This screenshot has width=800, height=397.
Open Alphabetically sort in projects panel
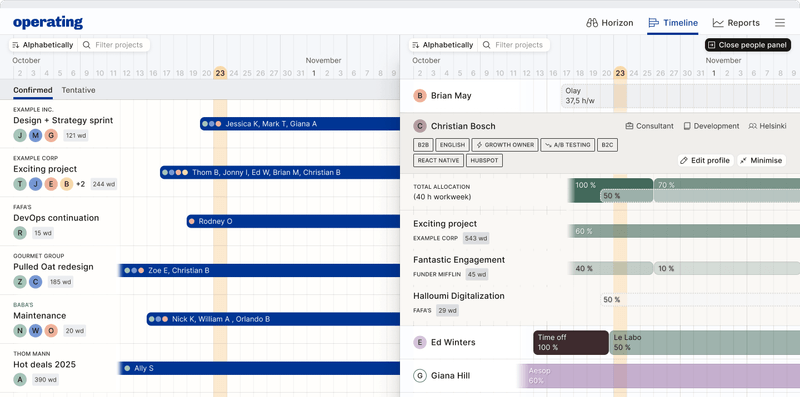(x=43, y=45)
